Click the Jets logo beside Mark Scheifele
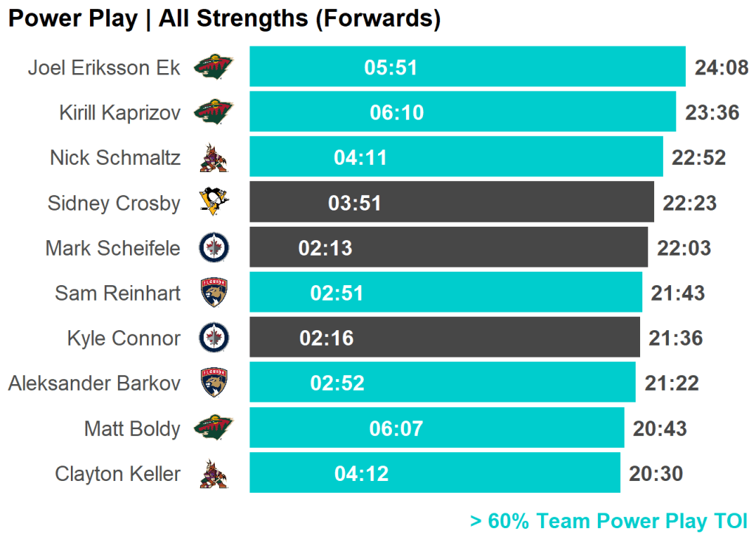 tap(213, 247)
